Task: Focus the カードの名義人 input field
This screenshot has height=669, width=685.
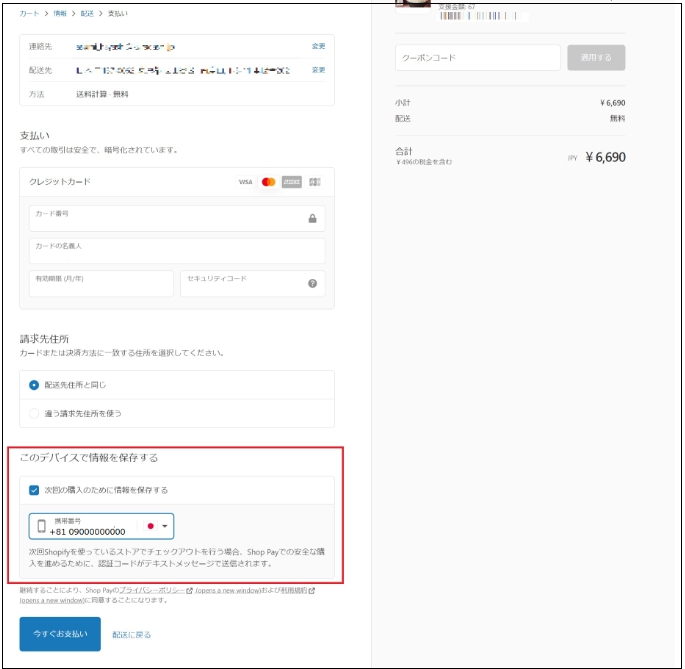Action: pos(177,251)
